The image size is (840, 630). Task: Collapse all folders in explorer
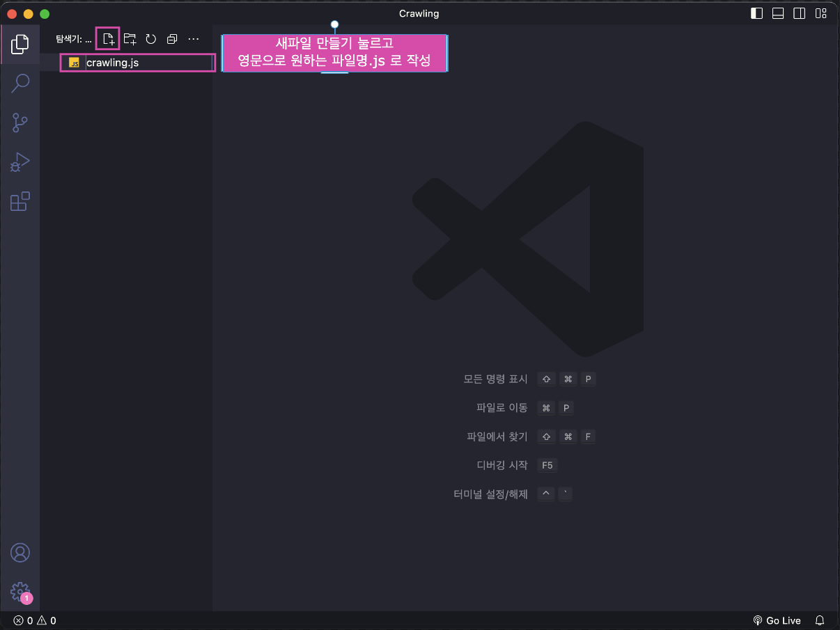[172, 39]
